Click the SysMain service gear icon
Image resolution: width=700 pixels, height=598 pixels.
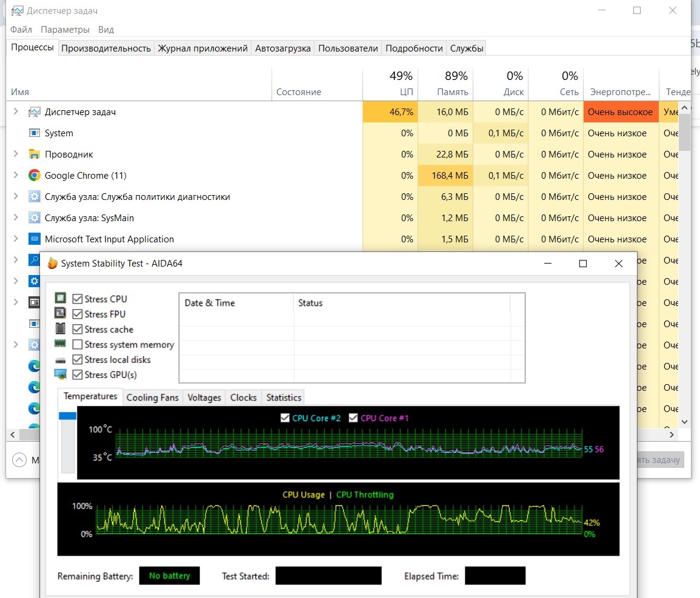[35, 218]
